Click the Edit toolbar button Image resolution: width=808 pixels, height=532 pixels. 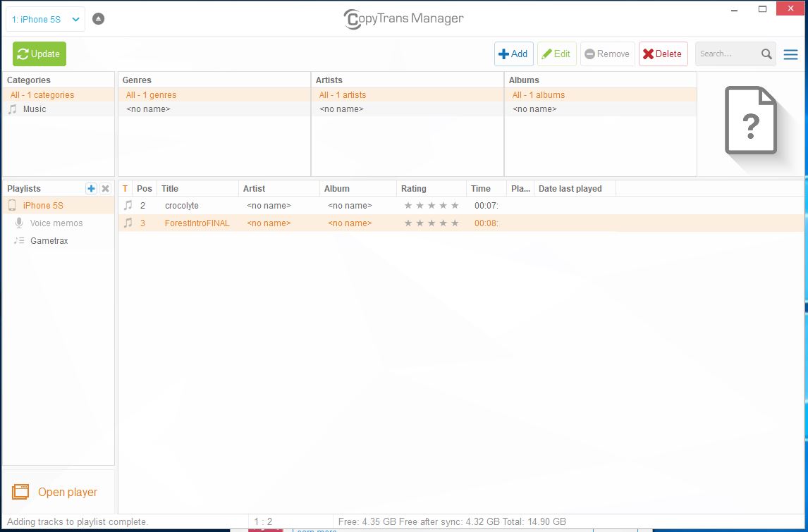pyautogui.click(x=556, y=54)
